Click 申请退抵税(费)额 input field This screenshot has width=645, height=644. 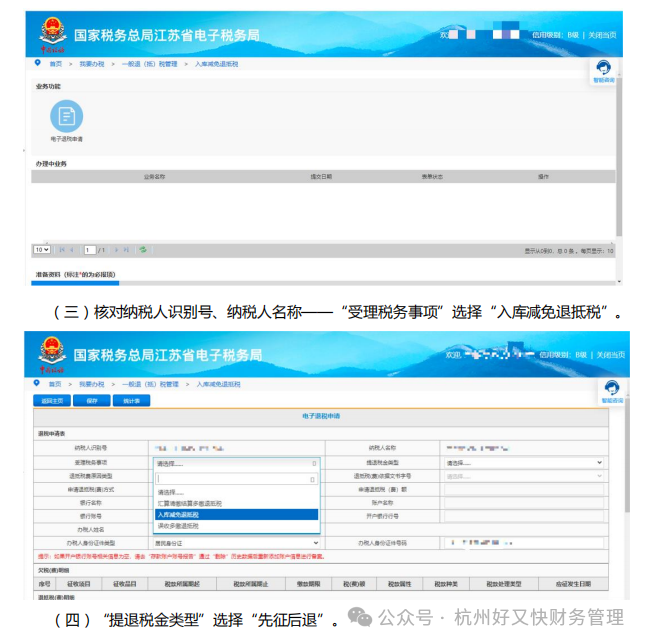[x=524, y=489]
